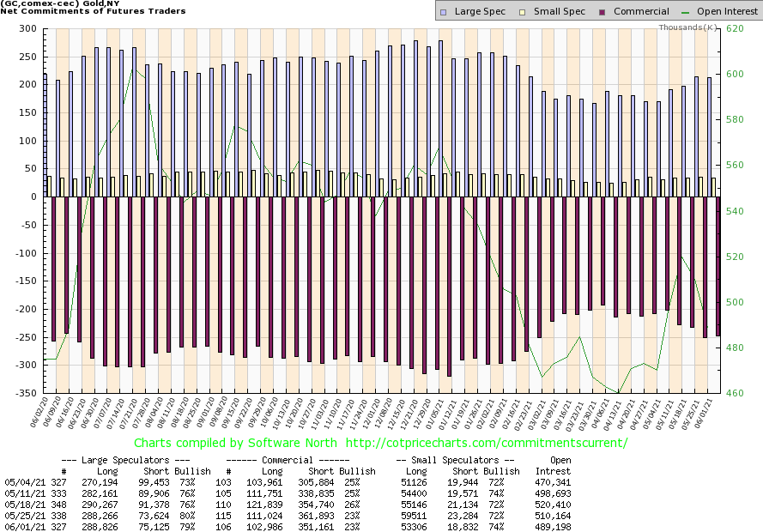Click the Large Spec legend color box
The width and height of the screenshot is (763, 532).
click(x=441, y=12)
